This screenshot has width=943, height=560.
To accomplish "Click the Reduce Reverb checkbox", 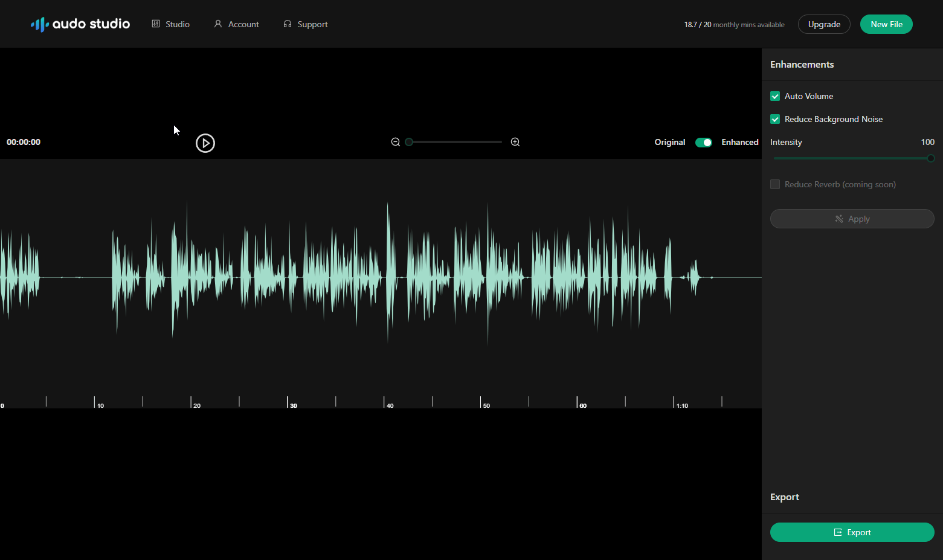I will coord(775,184).
